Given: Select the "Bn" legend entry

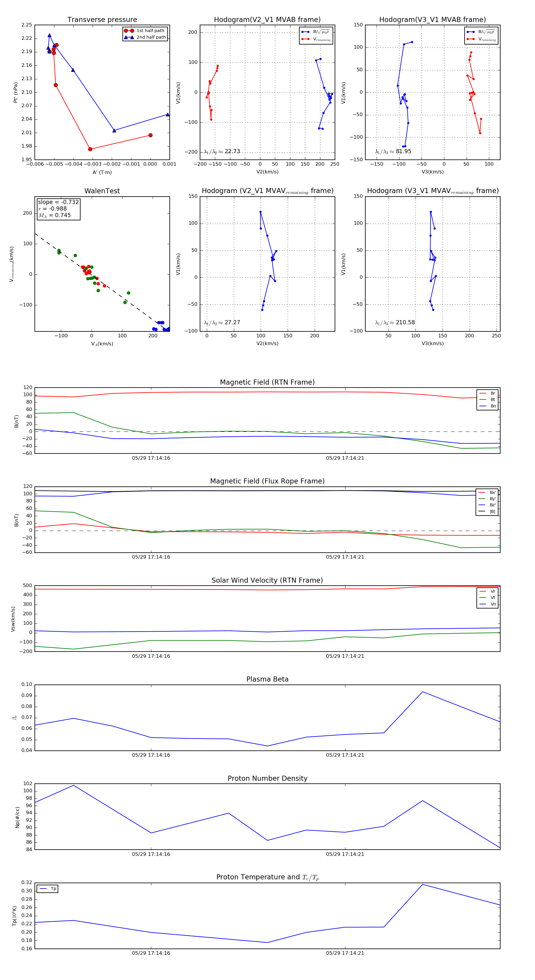Looking at the screenshot, I should point(487,406).
